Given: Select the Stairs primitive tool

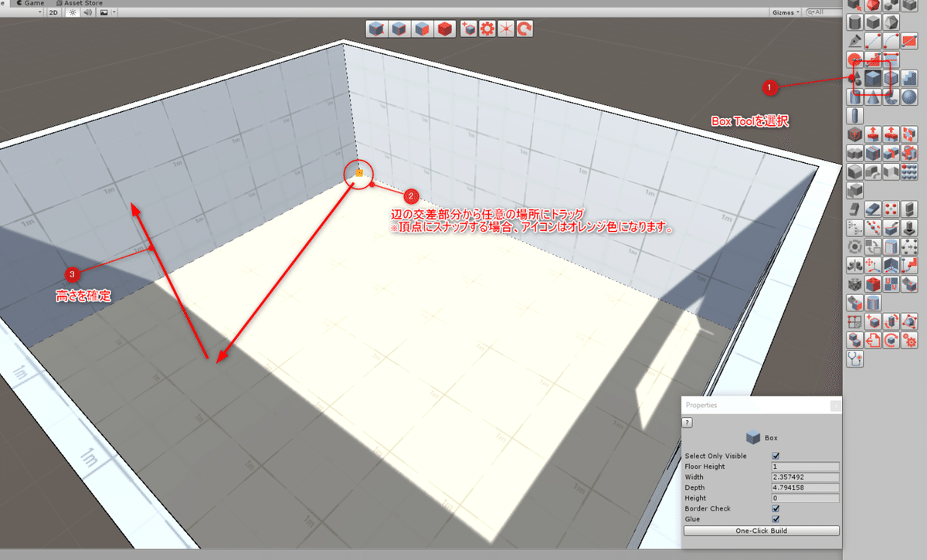Looking at the screenshot, I should click(x=909, y=79).
